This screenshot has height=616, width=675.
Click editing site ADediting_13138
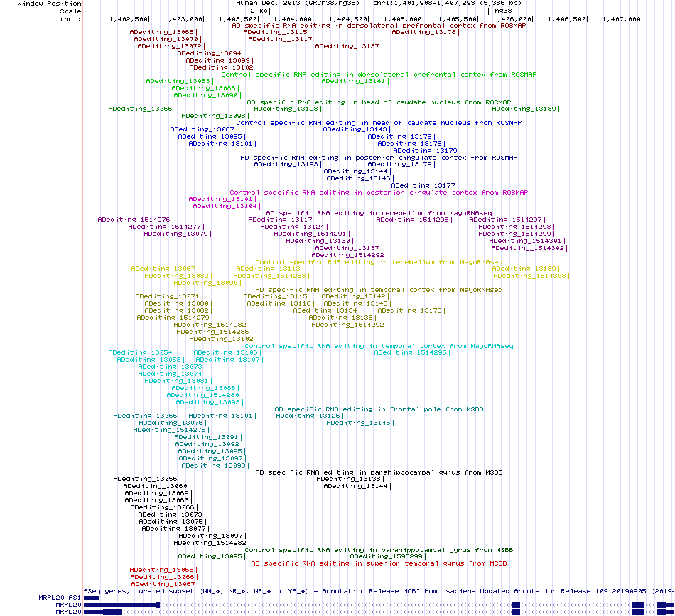coord(350,479)
